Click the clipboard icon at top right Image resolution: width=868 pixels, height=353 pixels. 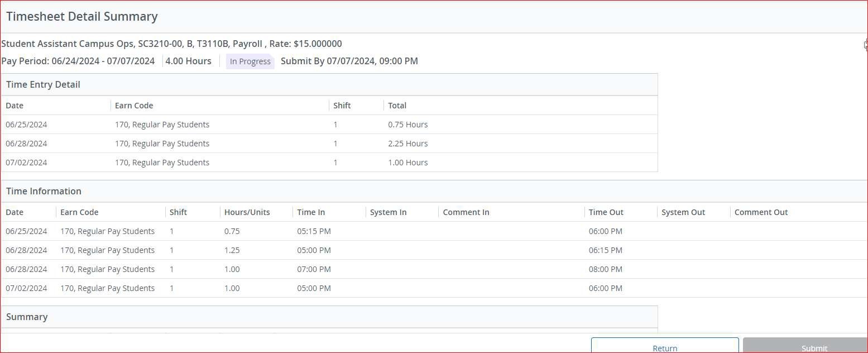click(x=864, y=44)
